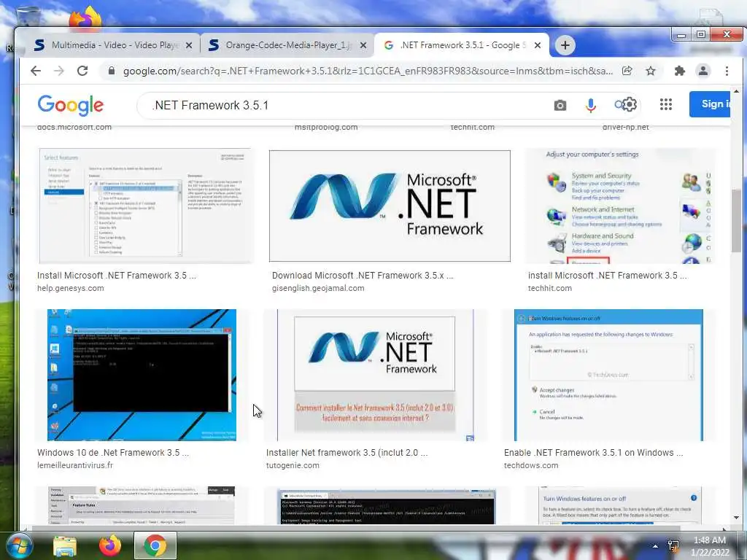747x560 pixels.
Task: Click the Sign in button
Action: click(x=710, y=104)
